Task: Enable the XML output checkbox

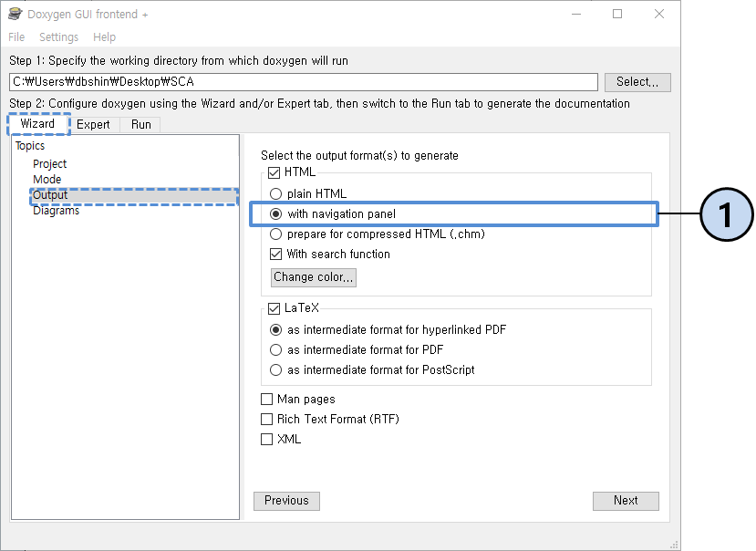Action: point(266,439)
